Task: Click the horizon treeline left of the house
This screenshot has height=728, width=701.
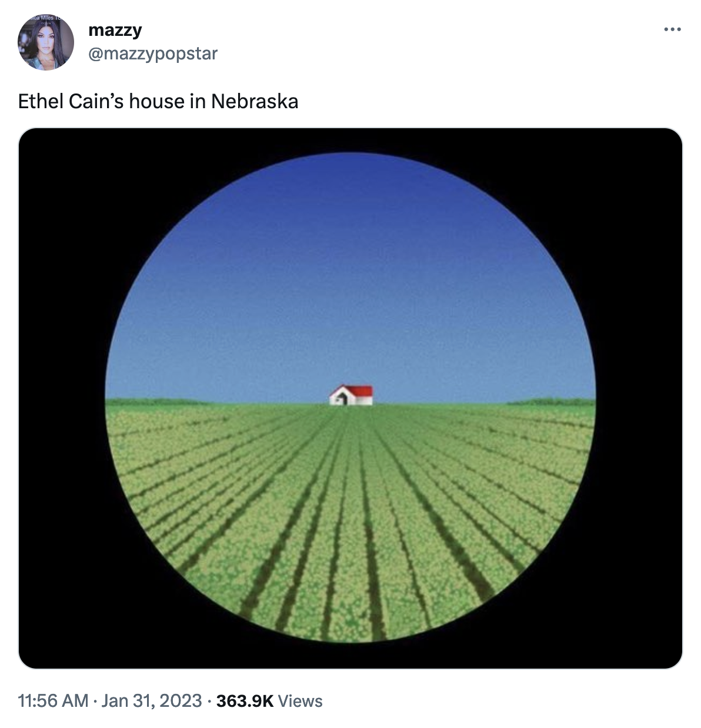Action: pos(156,402)
